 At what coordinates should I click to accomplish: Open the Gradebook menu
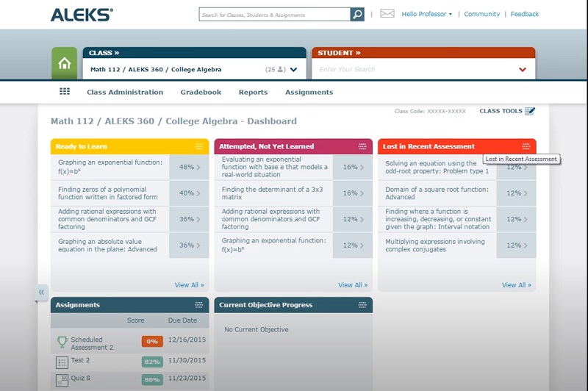[201, 92]
